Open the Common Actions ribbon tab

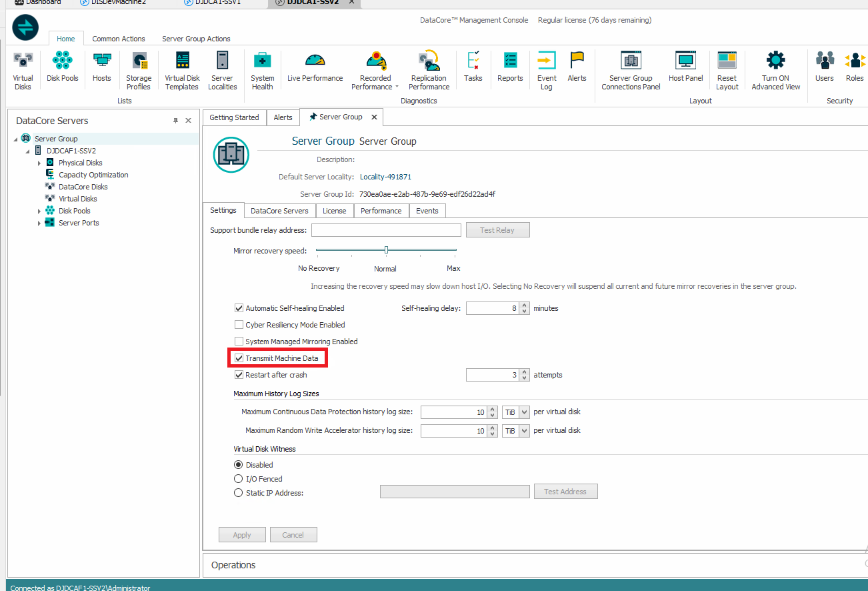(x=119, y=39)
